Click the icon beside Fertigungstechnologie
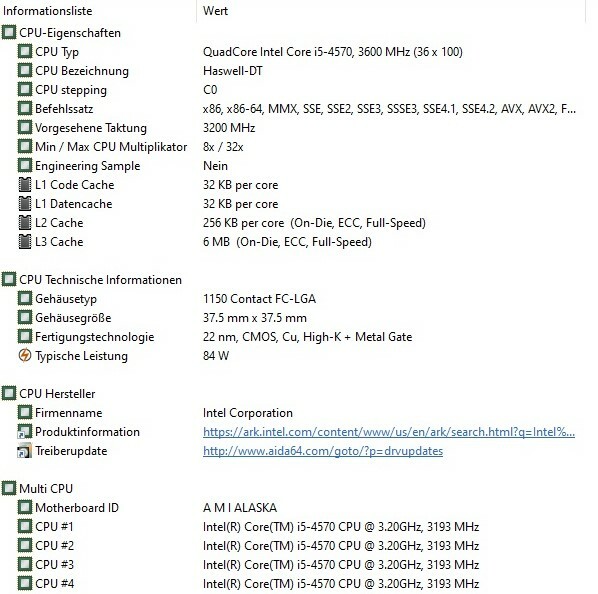The width and height of the screenshot is (598, 594). (x=25, y=337)
